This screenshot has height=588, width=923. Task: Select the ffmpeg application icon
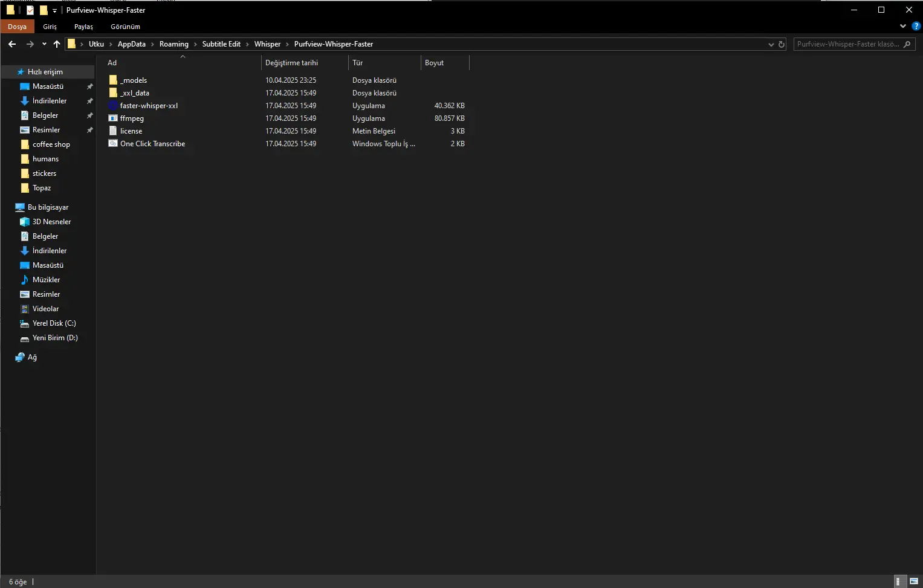(113, 118)
